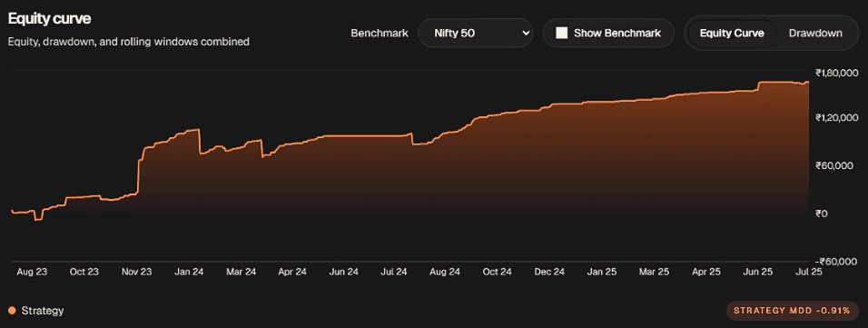
Task: Click the Equity curve heading
Action: (x=49, y=19)
